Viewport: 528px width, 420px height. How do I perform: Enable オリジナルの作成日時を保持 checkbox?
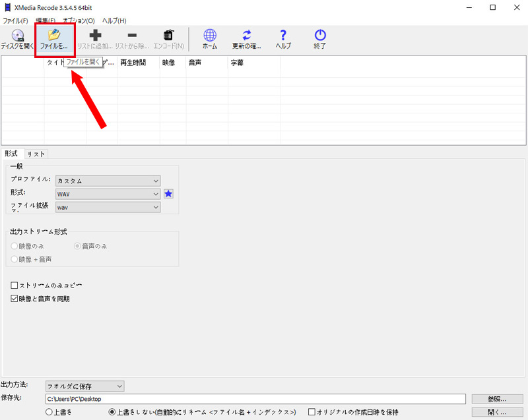point(312,412)
